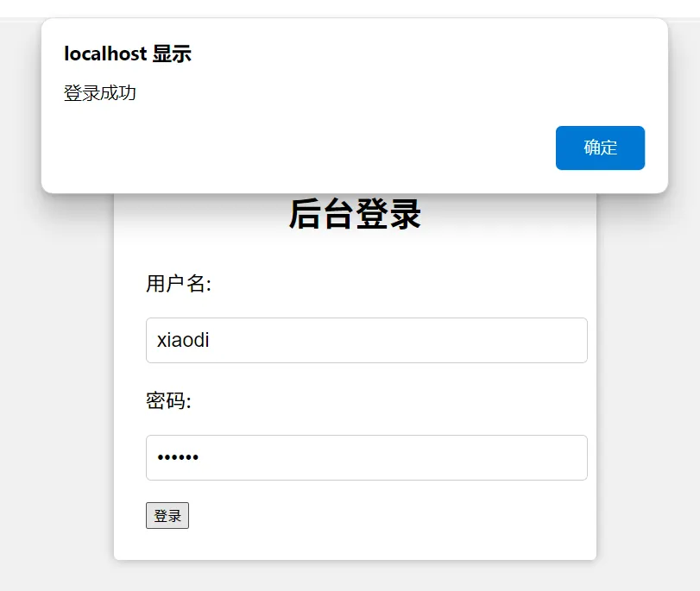Click the xiaodi text in username box
This screenshot has height=591, width=700.
[x=183, y=340]
